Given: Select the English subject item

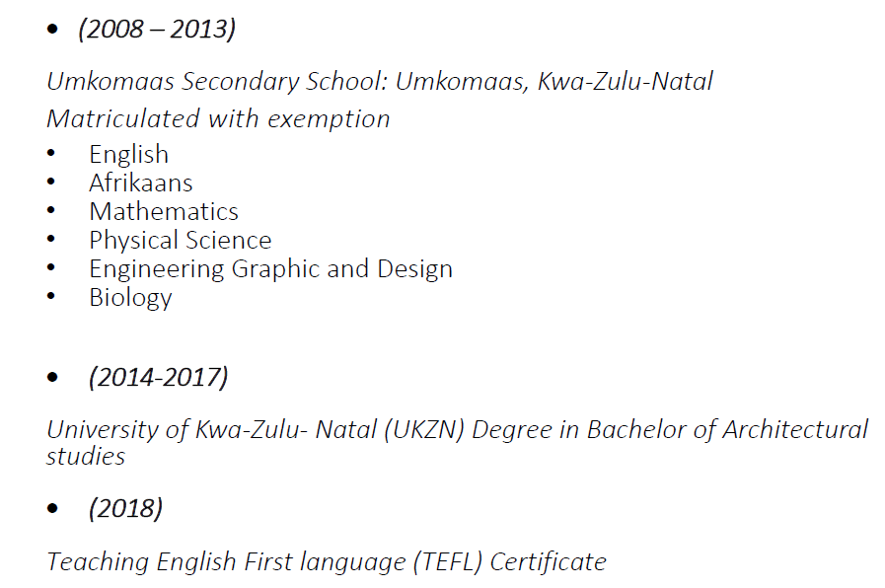Looking at the screenshot, I should click(128, 155).
